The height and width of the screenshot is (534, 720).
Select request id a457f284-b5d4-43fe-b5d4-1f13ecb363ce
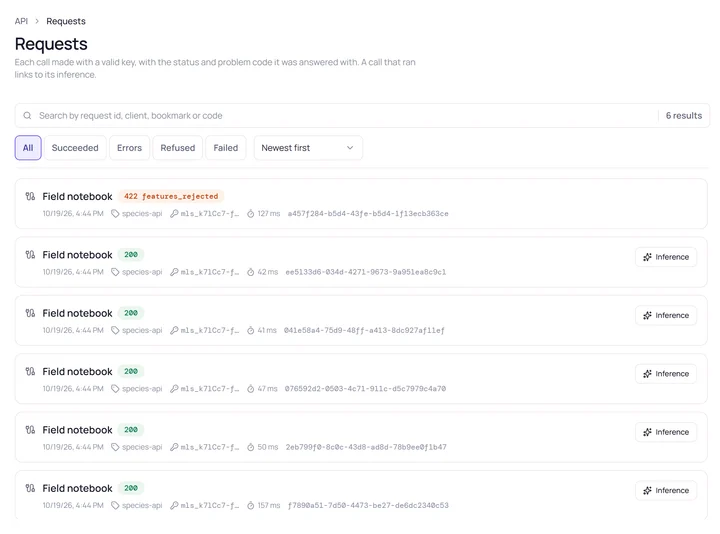(x=368, y=214)
